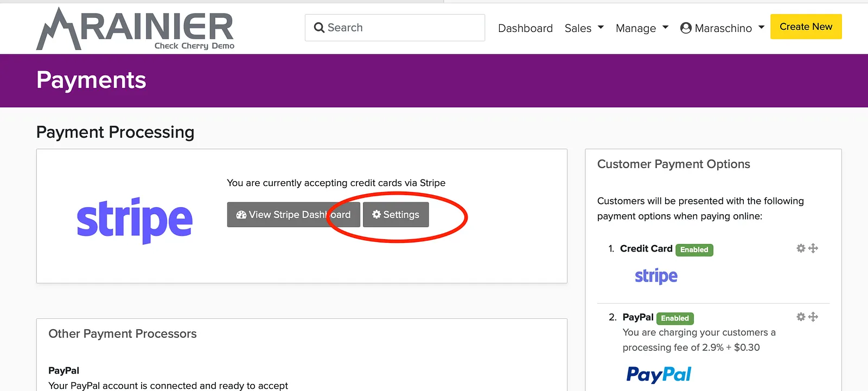Click the Rainier Check Cherry Demo logo
The height and width of the screenshot is (391, 868).
(135, 29)
